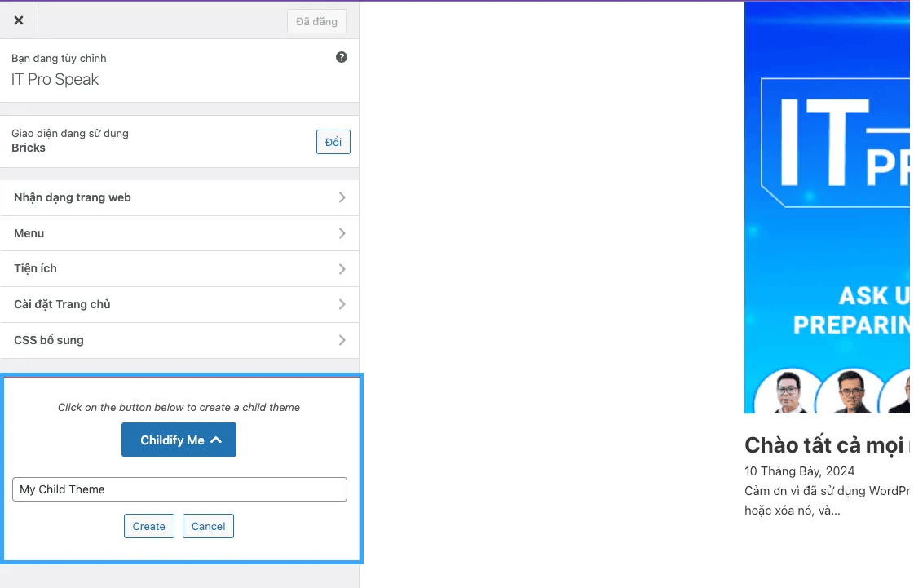This screenshot has width=914, height=588.
Task: Open the help question mark icon
Action: click(342, 57)
